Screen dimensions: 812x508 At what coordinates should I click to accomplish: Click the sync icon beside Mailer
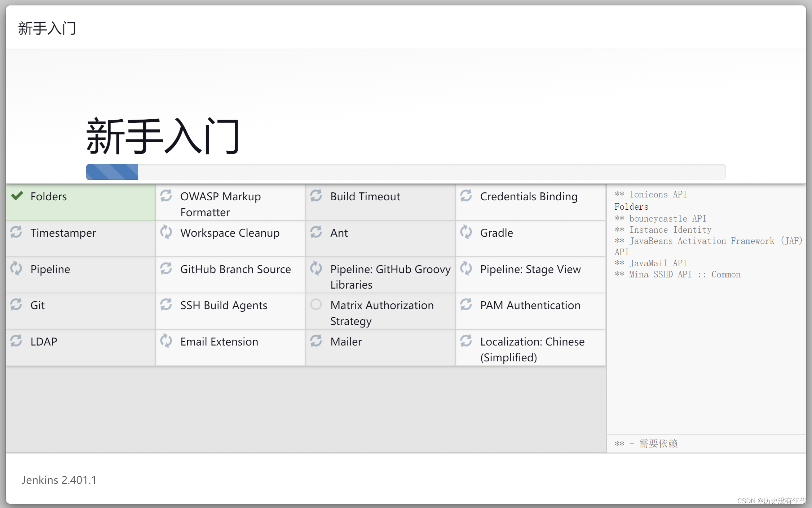[316, 341]
